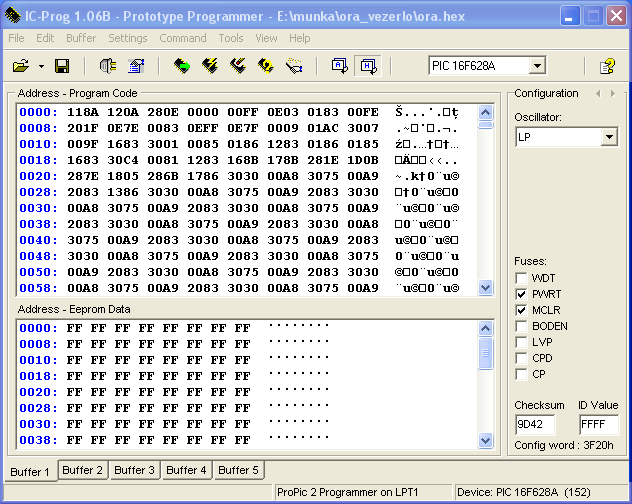
Task: Expand recent files arrow beside Open icon
Action: (x=42, y=66)
